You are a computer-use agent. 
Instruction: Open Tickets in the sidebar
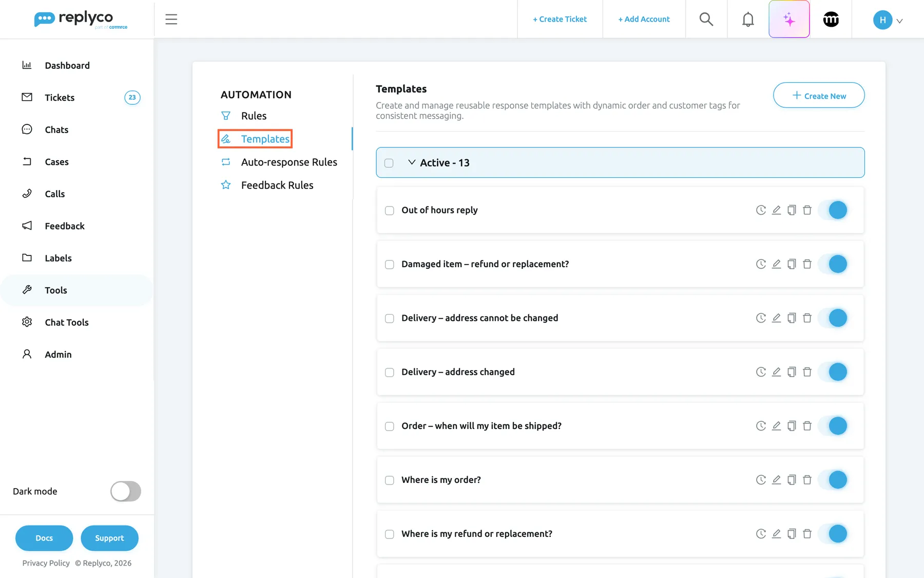click(x=60, y=98)
